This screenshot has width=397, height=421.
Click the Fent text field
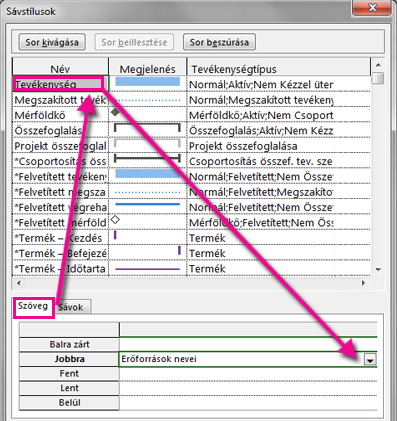point(248,374)
